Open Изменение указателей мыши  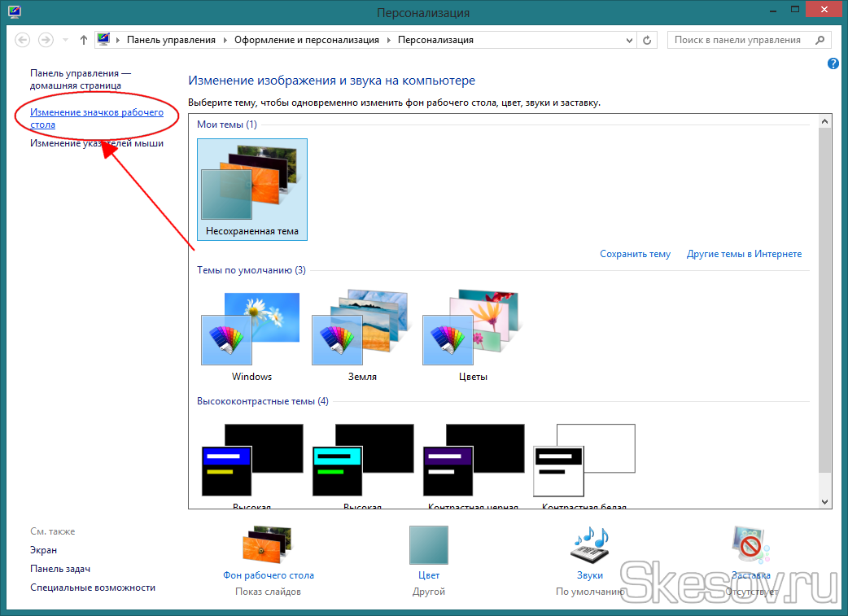(x=97, y=143)
